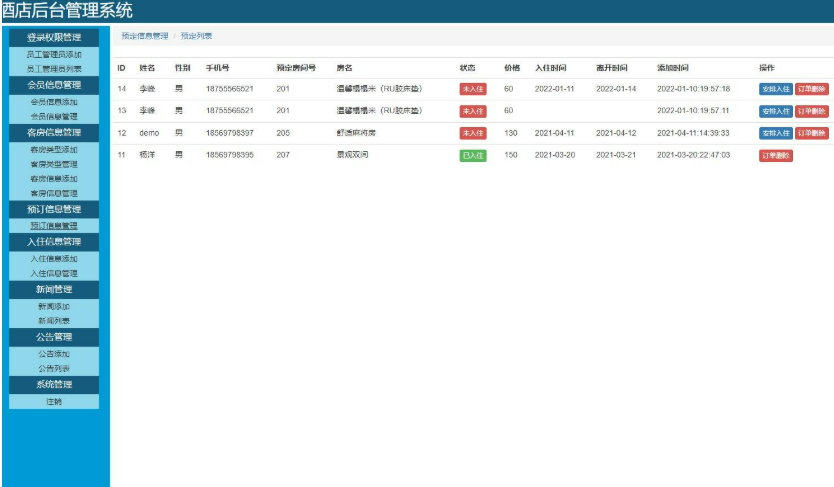Expand the 预订信息管理 dark header
The width and height of the screenshot is (834, 487).
(54, 209)
